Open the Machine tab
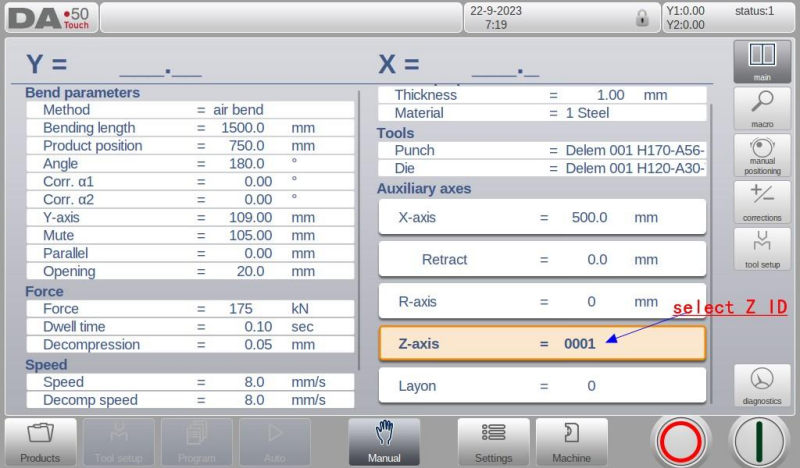Viewport: 800px width, 468px height. point(571,441)
